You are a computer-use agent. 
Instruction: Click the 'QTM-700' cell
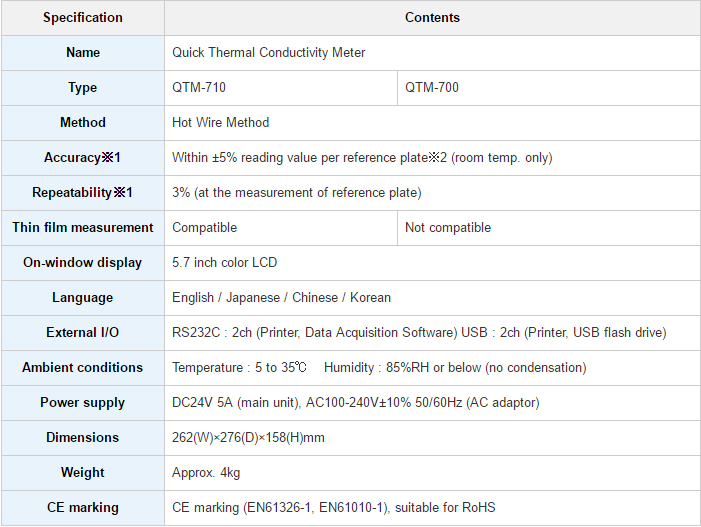[549, 88]
